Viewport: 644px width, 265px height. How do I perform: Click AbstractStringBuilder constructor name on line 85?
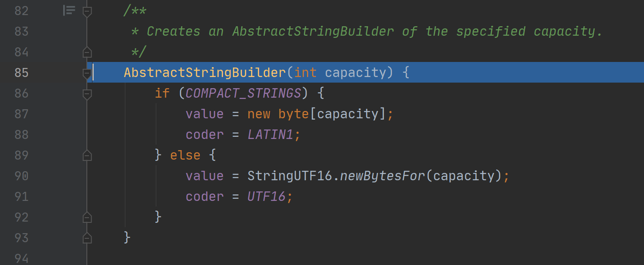tap(205, 73)
